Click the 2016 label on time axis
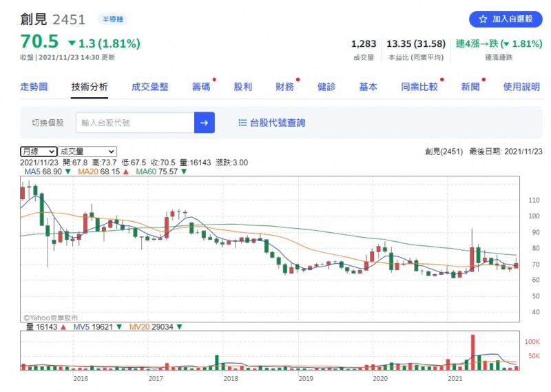This screenshot has height=392, width=551. (x=81, y=379)
